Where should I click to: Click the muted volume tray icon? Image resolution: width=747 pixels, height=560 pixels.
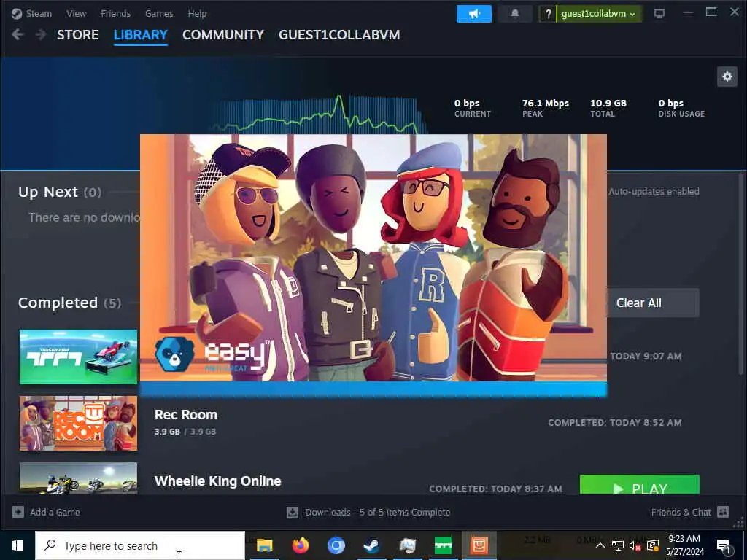point(635,545)
